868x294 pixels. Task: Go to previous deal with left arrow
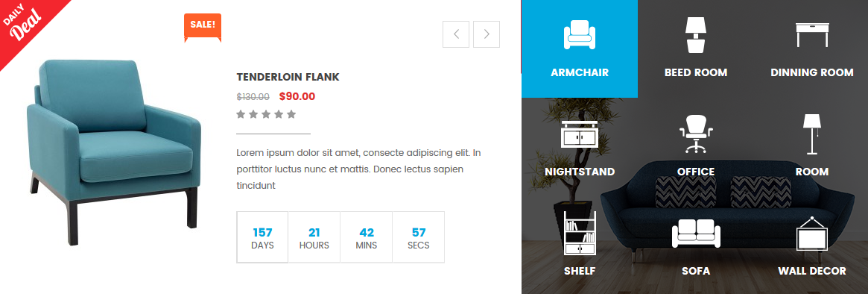click(x=456, y=34)
